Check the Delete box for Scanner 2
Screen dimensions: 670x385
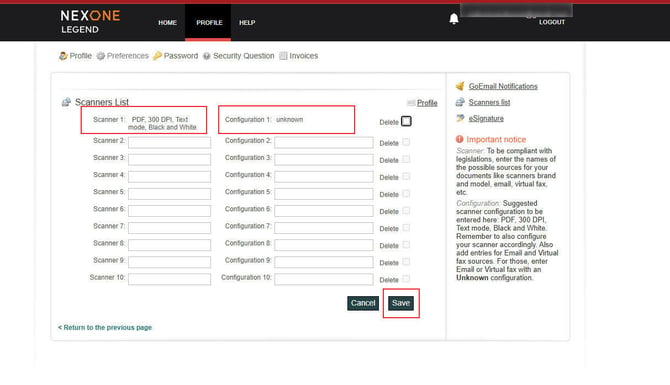click(406, 142)
